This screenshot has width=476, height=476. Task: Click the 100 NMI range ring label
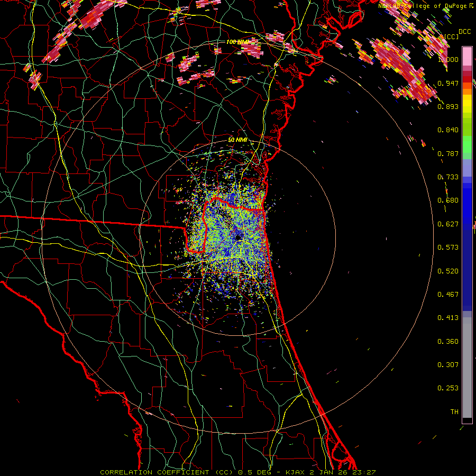[237, 42]
